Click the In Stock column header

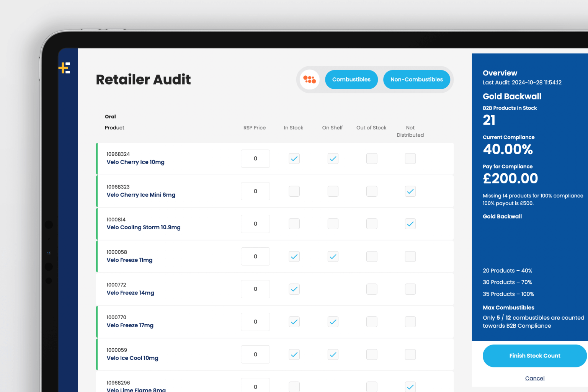pyautogui.click(x=294, y=127)
